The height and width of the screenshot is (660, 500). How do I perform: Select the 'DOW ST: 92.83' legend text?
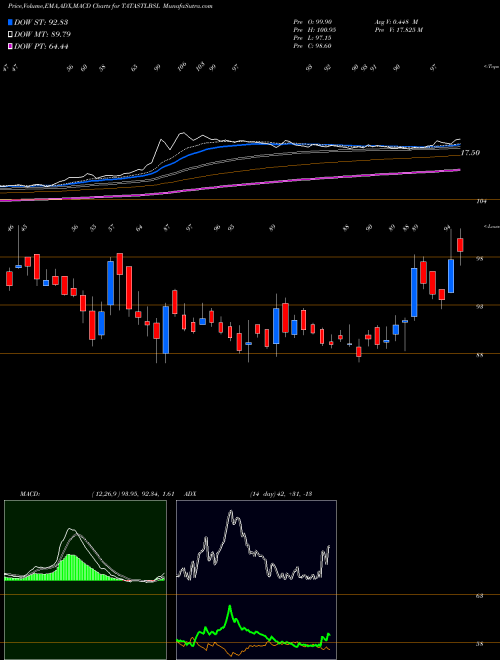41,22
